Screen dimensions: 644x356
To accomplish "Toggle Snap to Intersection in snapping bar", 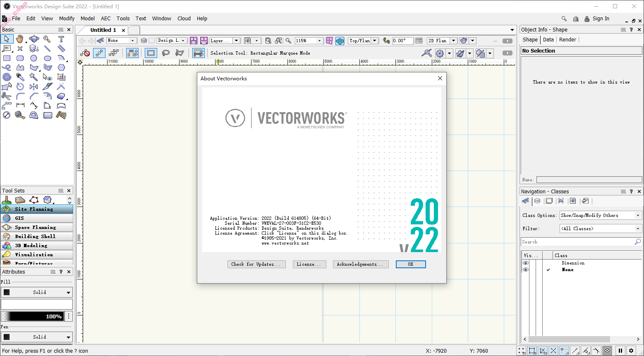I will [x=553, y=351].
